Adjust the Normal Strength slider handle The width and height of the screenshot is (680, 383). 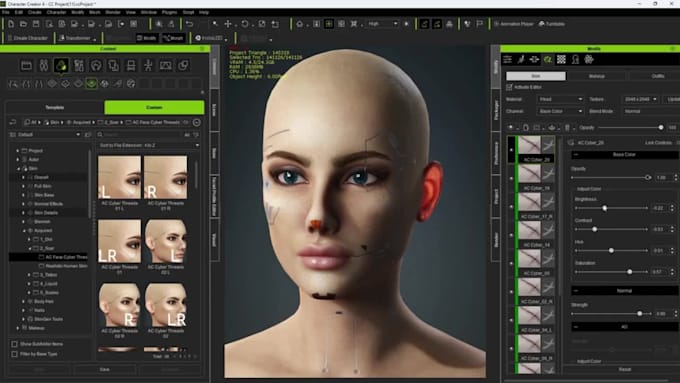(x=639, y=314)
